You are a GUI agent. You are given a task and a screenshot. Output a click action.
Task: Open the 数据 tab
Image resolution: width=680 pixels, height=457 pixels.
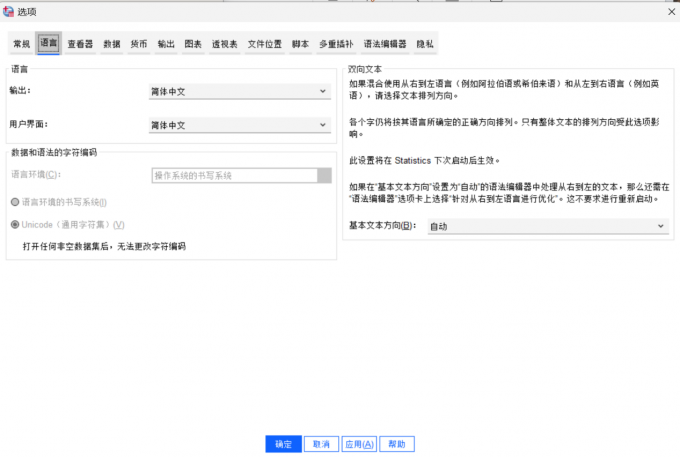point(112,44)
